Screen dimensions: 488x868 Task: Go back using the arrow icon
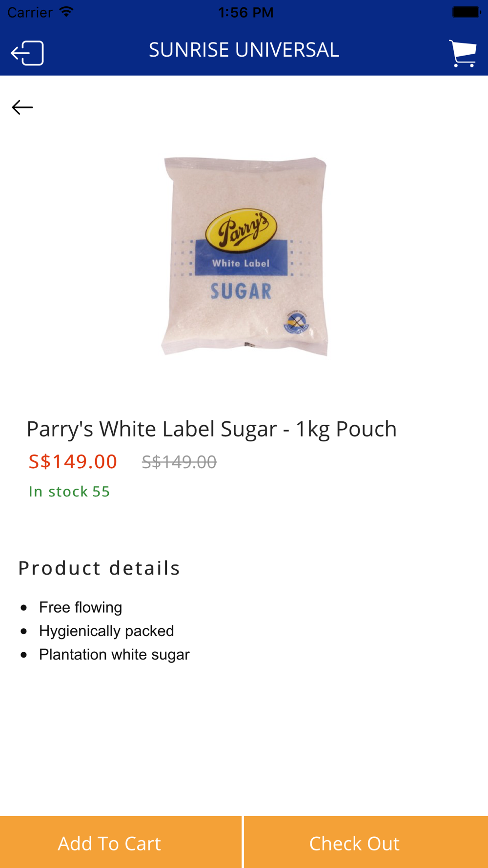[22, 107]
